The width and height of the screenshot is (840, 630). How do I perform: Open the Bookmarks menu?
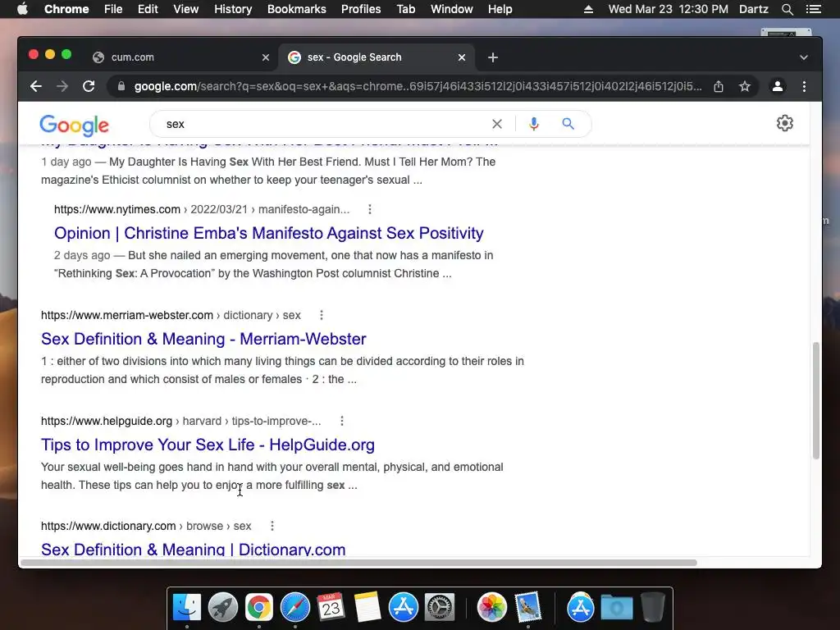coord(297,9)
